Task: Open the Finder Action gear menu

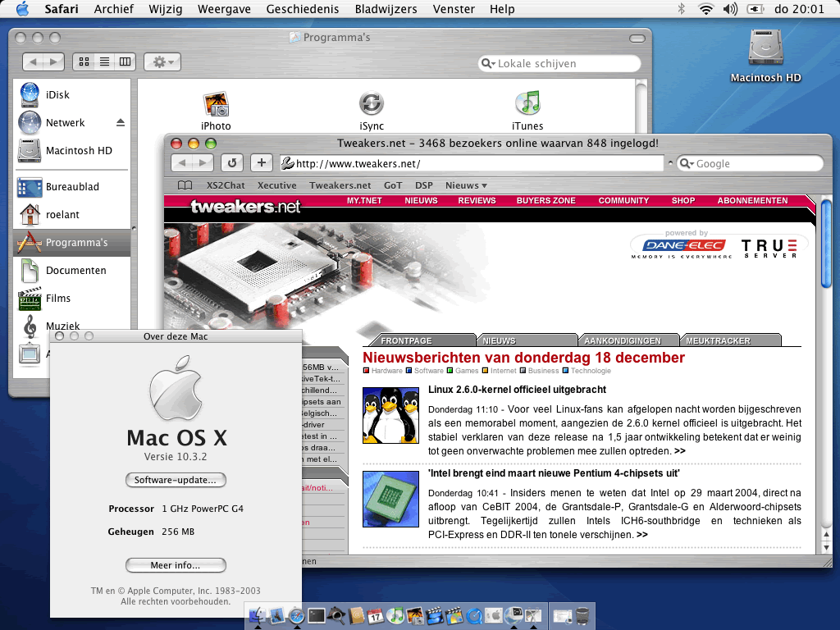Action: pyautogui.click(x=162, y=62)
